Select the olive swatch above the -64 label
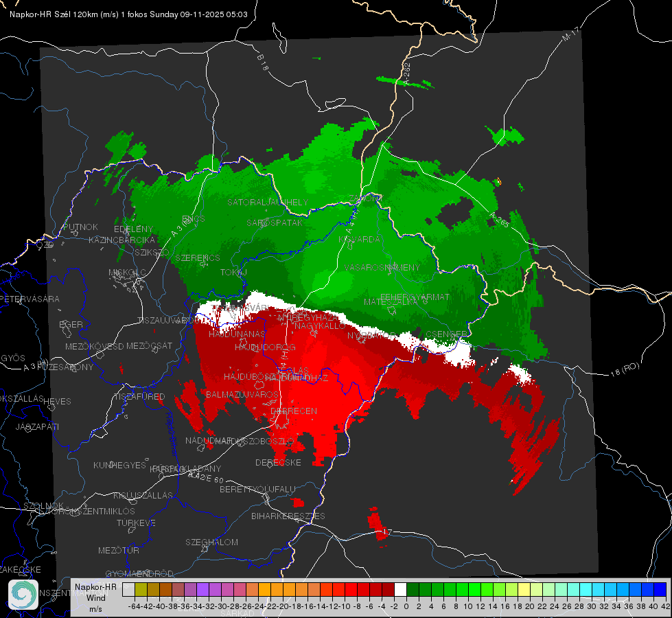 141,589
